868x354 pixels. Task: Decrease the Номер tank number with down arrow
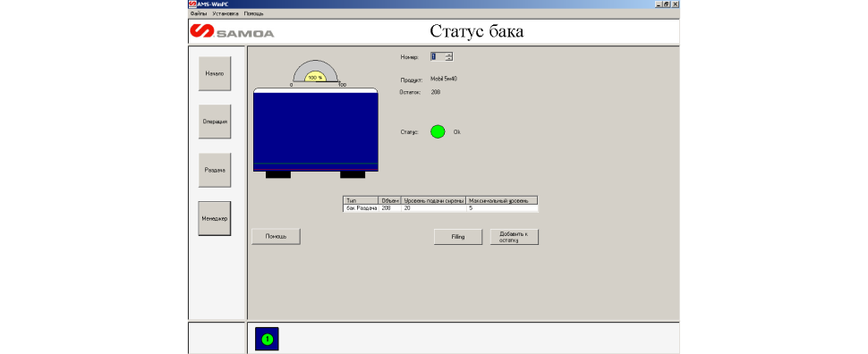click(449, 59)
